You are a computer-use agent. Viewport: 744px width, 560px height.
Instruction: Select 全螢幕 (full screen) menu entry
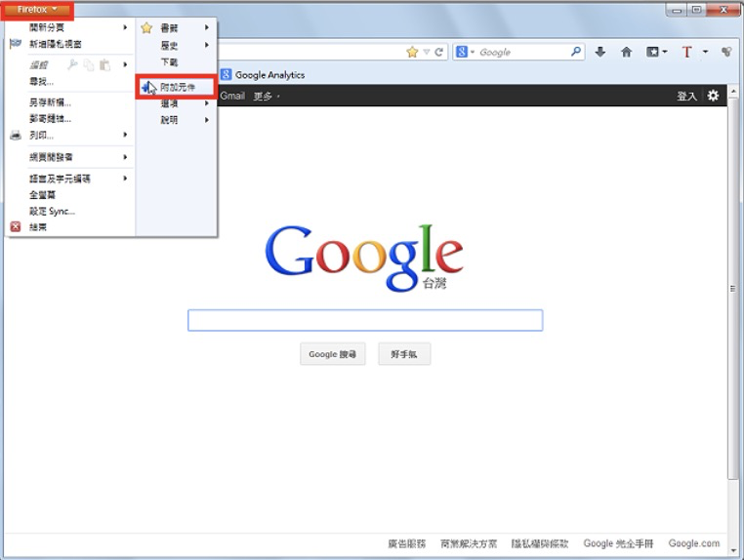(x=42, y=195)
